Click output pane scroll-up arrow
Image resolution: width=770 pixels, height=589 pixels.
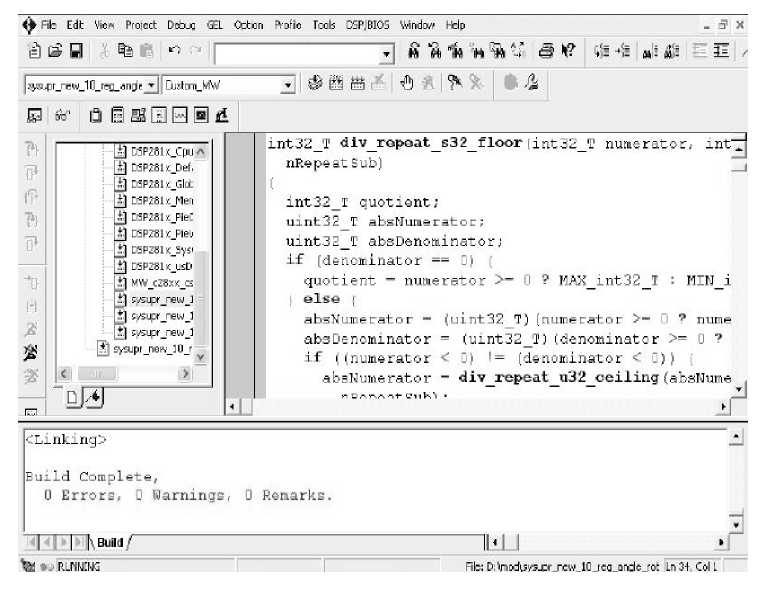pos(736,437)
